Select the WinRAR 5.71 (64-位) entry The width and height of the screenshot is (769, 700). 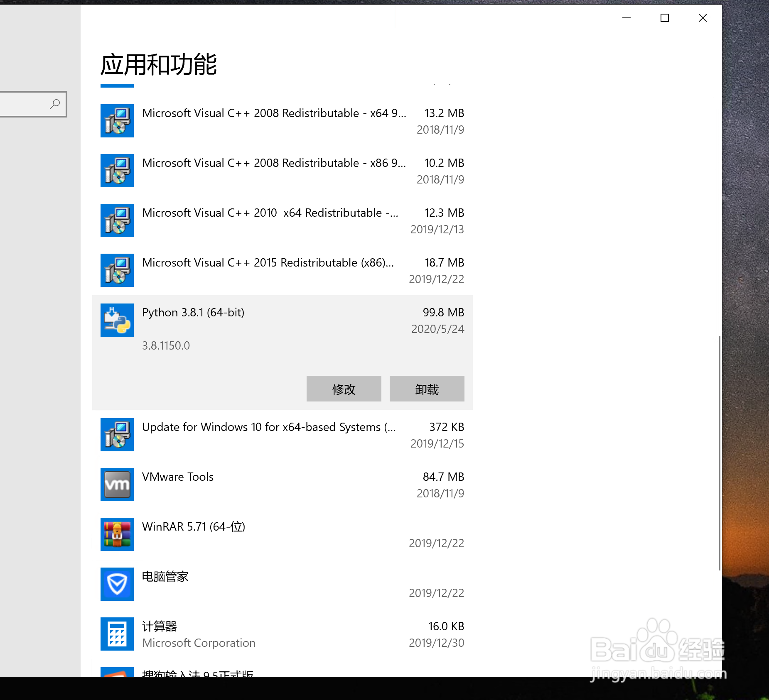283,534
